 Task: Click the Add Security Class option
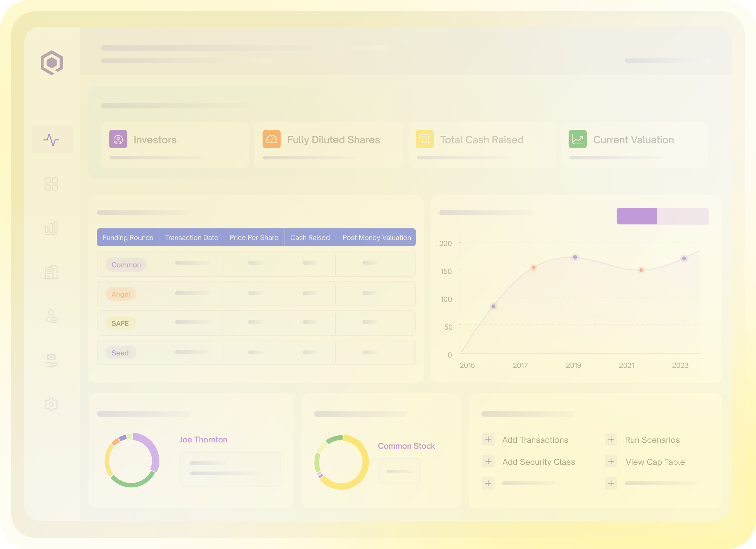point(538,462)
